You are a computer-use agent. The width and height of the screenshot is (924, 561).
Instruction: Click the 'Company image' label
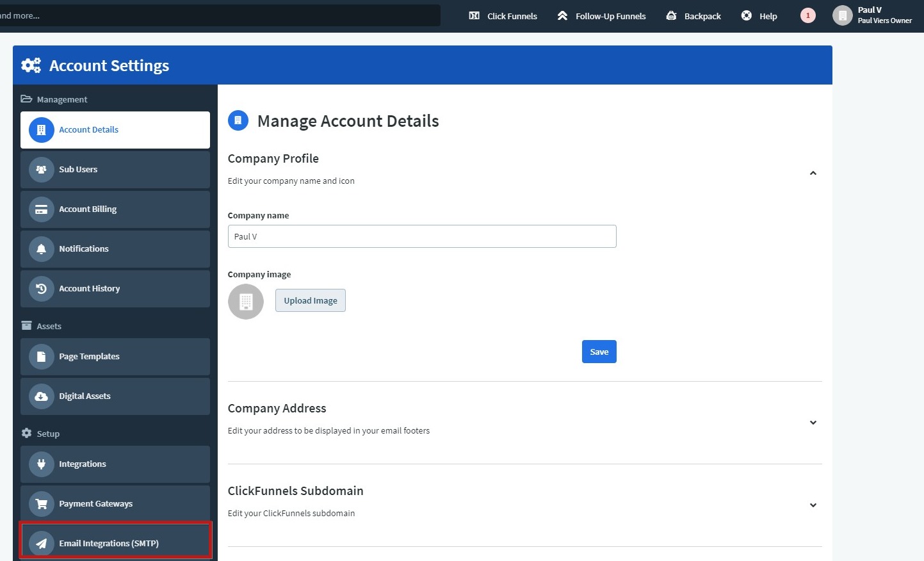(x=259, y=275)
